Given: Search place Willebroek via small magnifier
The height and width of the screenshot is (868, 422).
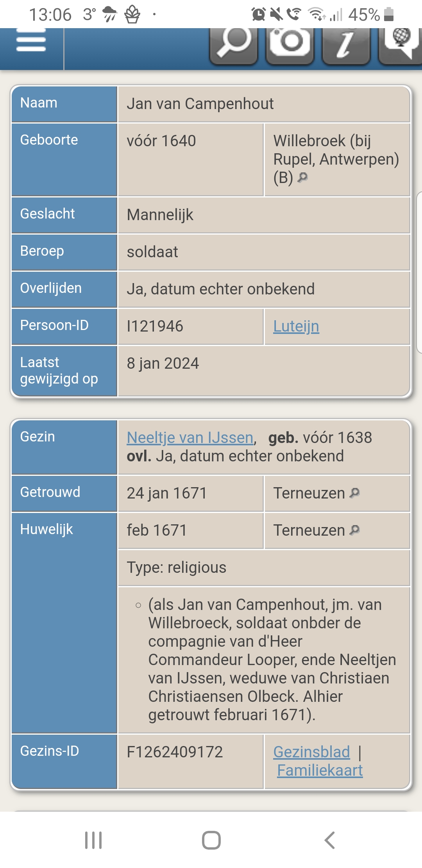Looking at the screenshot, I should pyautogui.click(x=302, y=178).
